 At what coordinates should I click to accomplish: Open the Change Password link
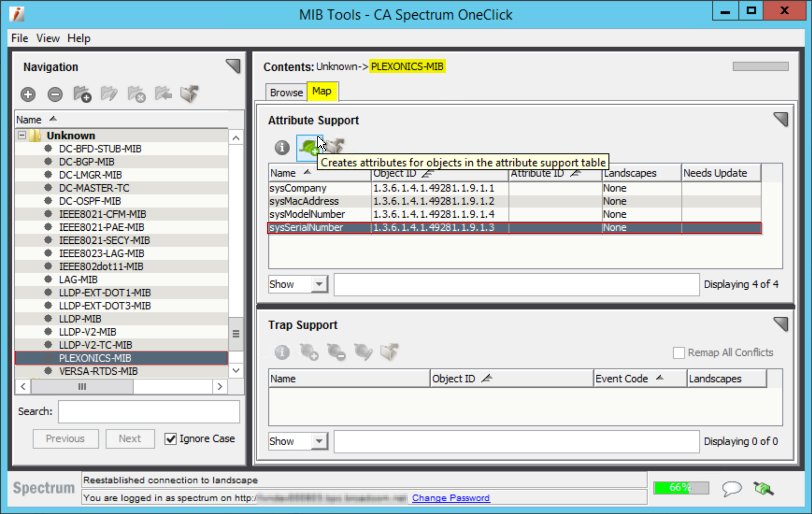tap(451, 498)
